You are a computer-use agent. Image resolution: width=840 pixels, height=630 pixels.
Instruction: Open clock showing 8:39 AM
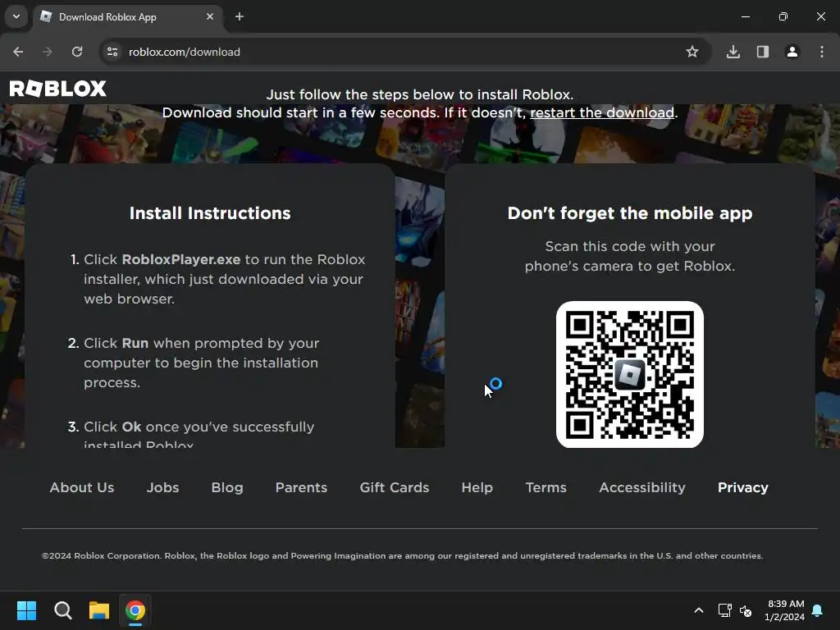[x=785, y=610]
